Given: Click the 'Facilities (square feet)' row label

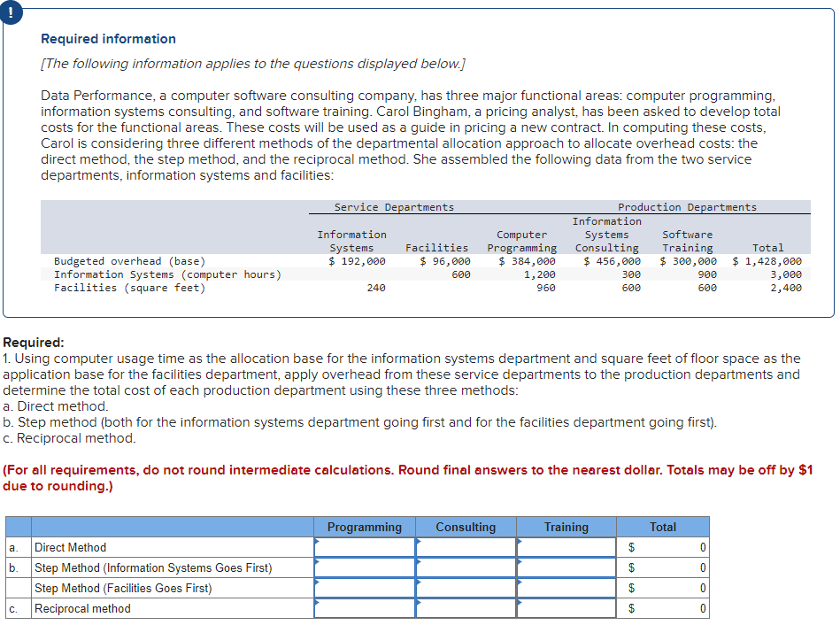Looking at the screenshot, I should click(129, 288).
